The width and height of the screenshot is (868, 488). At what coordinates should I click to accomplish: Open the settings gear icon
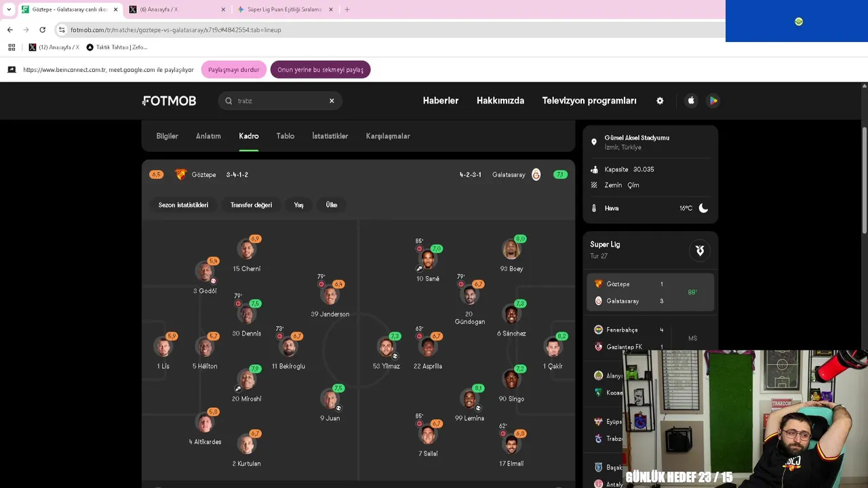(660, 100)
